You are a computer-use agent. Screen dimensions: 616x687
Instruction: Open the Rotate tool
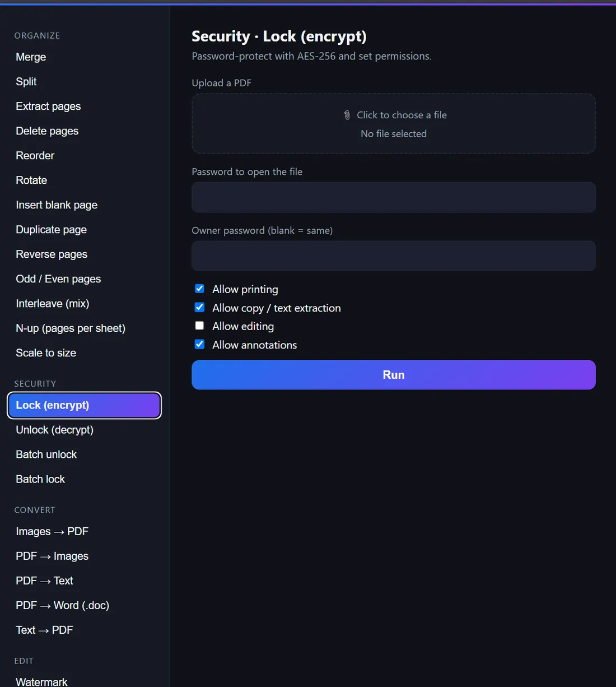84,180
